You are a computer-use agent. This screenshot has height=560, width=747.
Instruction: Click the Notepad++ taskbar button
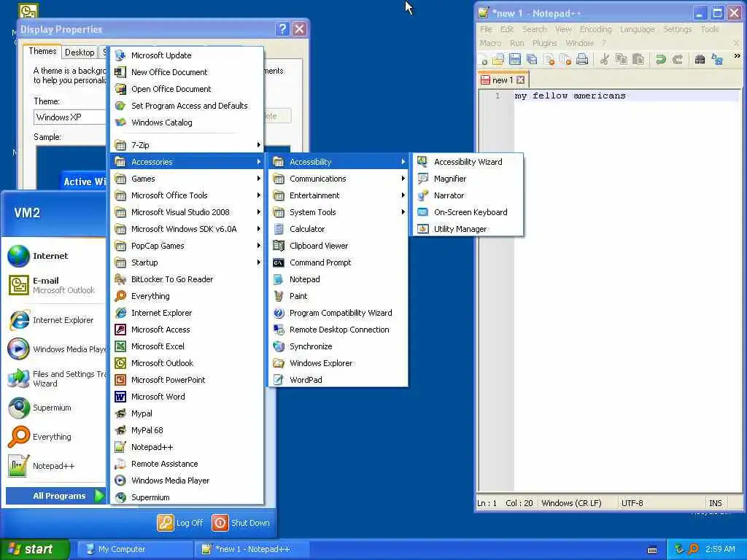[x=252, y=549]
